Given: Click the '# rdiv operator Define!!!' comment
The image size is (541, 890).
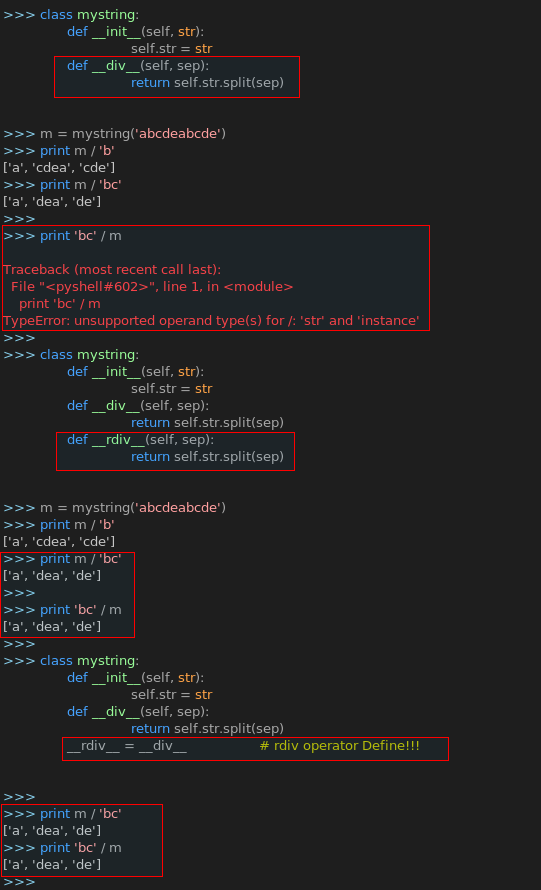Looking at the screenshot, I should pyautogui.click(x=339, y=746).
